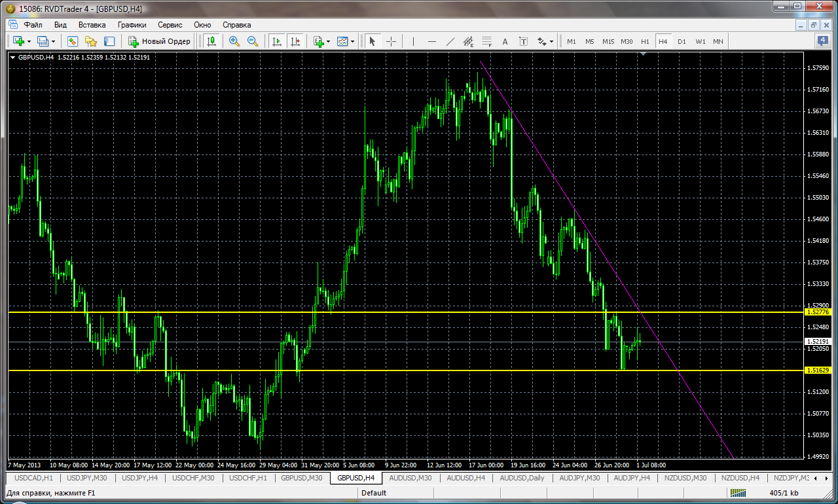Click the Новый Ордер button
The image size is (838, 504).
click(x=159, y=41)
